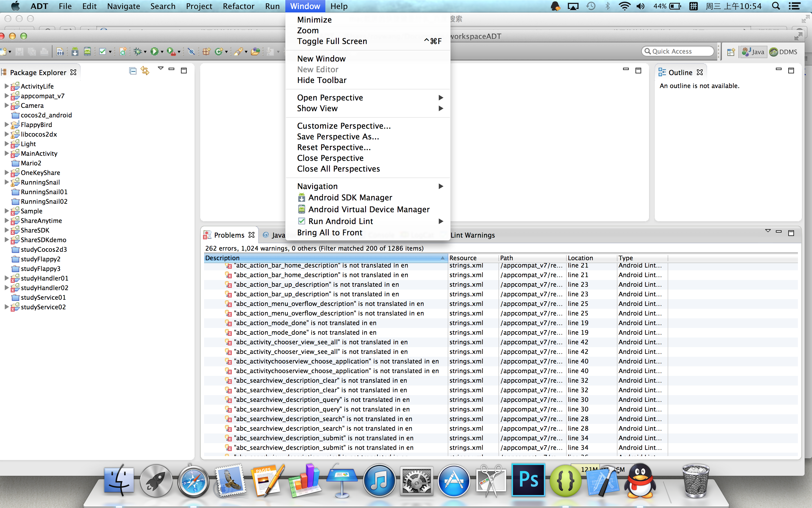Expand the FlappyBird project tree
812x508 pixels.
pos(6,125)
